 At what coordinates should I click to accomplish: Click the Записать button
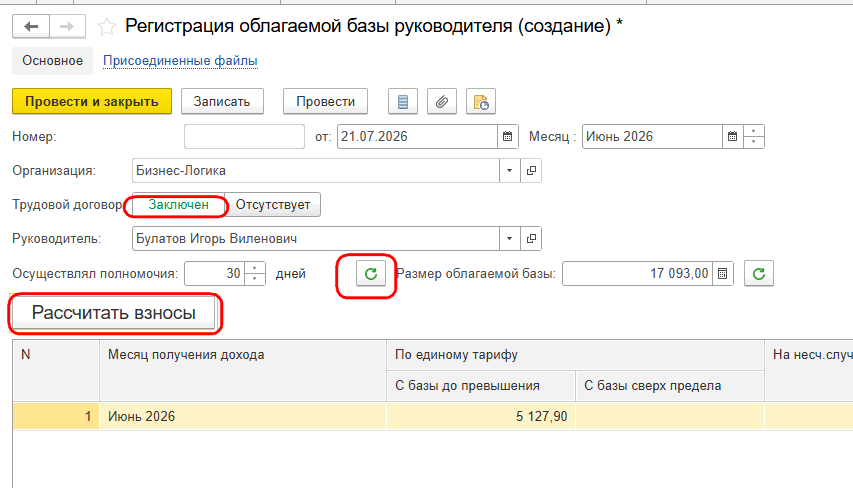point(222,102)
